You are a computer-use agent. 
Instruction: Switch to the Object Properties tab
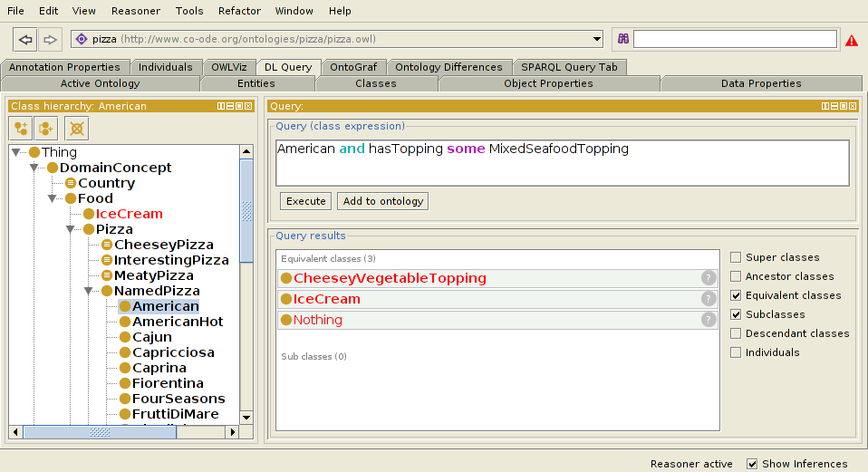pyautogui.click(x=548, y=83)
